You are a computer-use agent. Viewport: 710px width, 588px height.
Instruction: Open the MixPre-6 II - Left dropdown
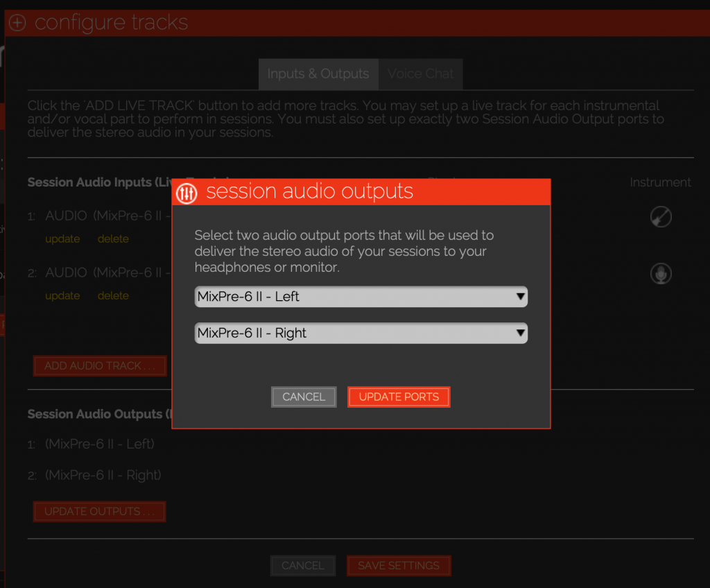[361, 297]
